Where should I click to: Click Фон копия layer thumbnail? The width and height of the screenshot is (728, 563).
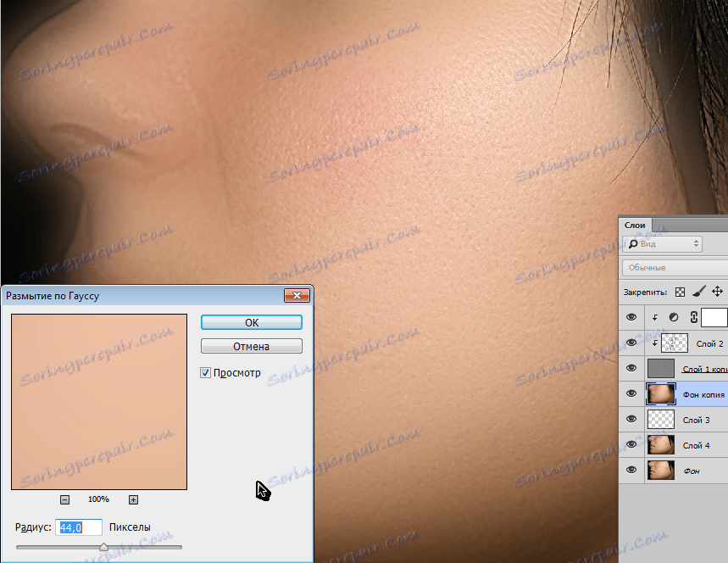point(661,394)
